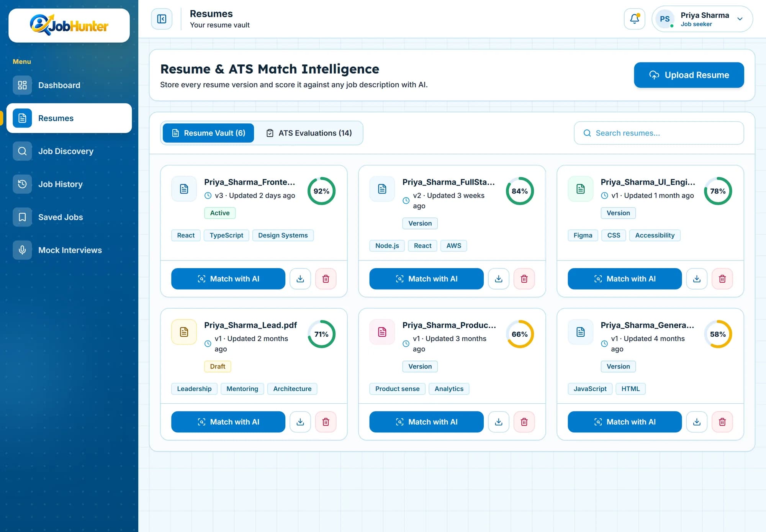Download the Priya_Sharma_Lead.pdf resume
Image resolution: width=766 pixels, height=532 pixels.
(300, 422)
